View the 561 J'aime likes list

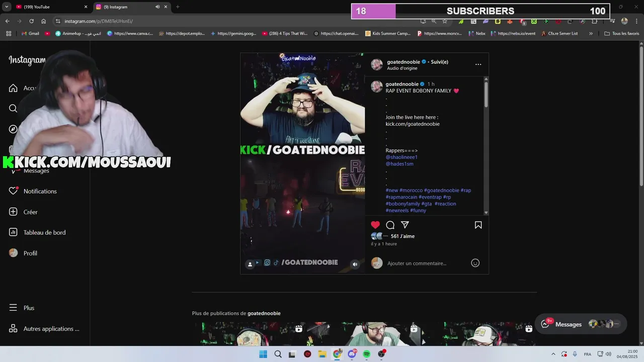click(x=403, y=236)
